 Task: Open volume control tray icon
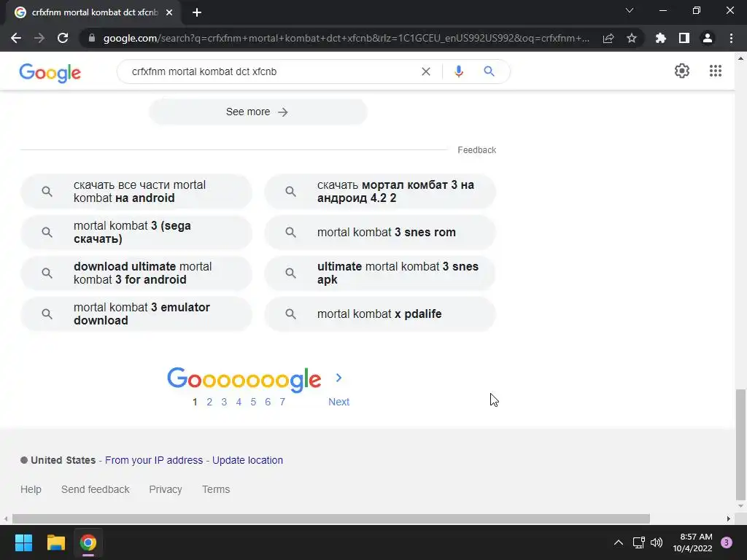[657, 542]
